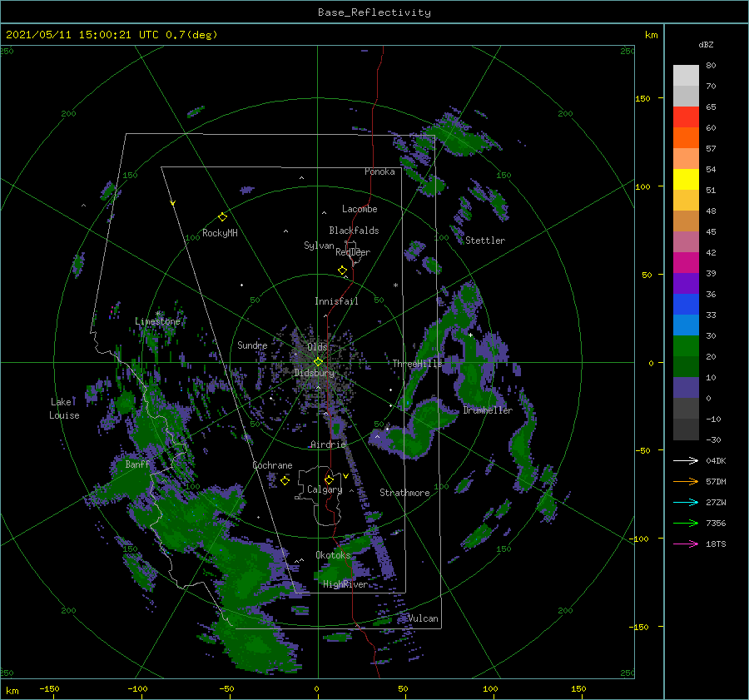Viewport: 749px width, 700px height.
Task: Click the Calgary label
Action: coord(325,489)
